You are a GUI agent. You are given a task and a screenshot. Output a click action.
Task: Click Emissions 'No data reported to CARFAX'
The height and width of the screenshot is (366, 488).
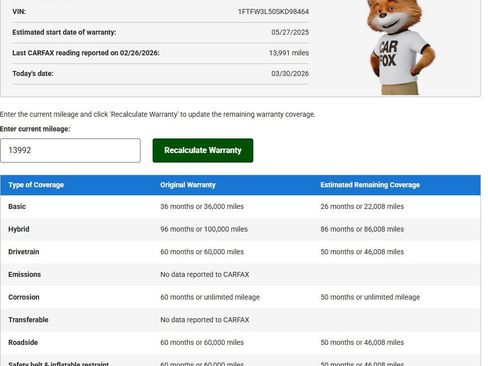pos(205,275)
